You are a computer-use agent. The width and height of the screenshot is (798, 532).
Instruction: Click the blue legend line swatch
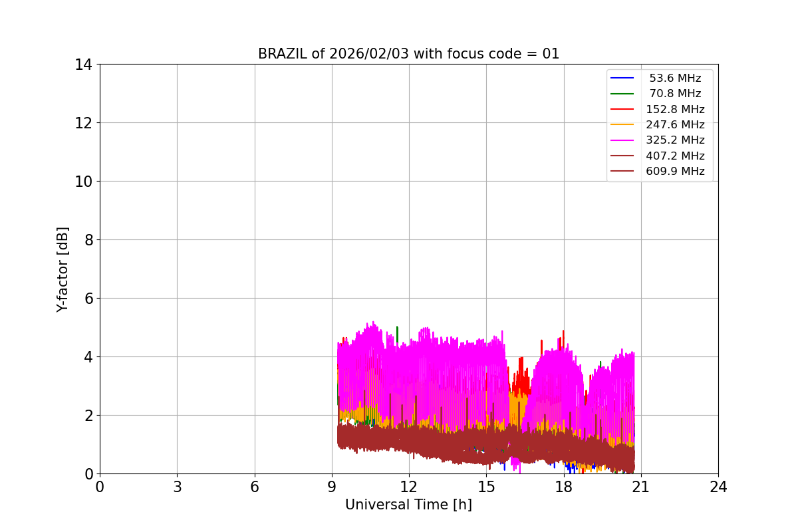tap(622, 78)
